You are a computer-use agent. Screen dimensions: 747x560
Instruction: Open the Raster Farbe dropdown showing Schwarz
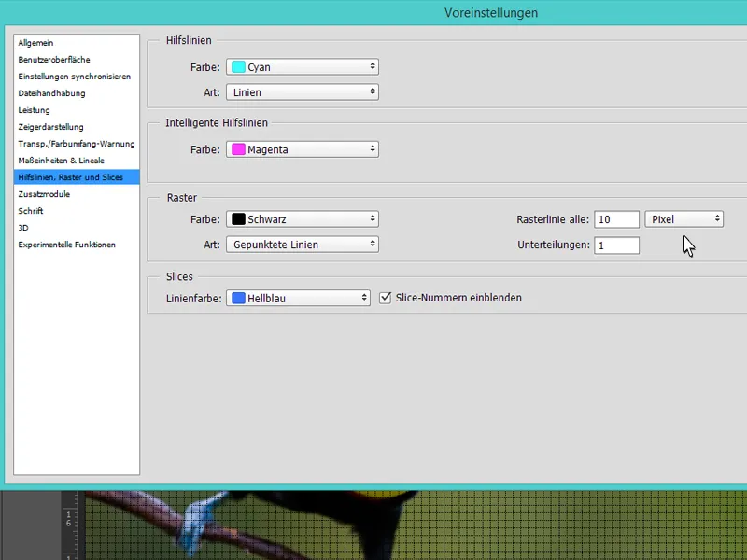coord(303,219)
